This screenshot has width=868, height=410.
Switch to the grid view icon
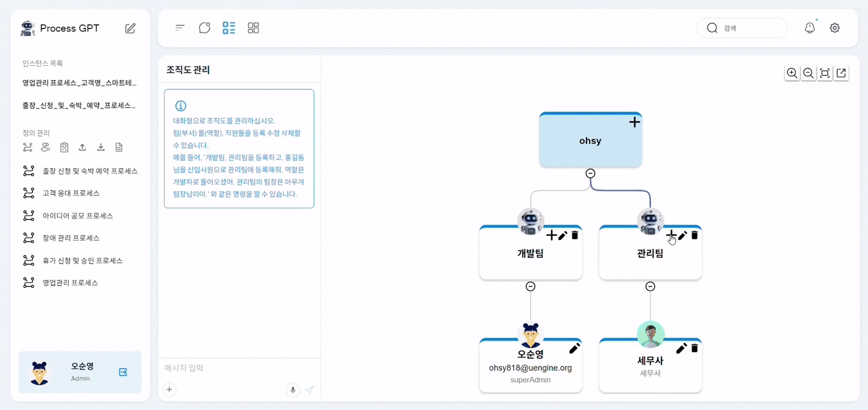253,28
